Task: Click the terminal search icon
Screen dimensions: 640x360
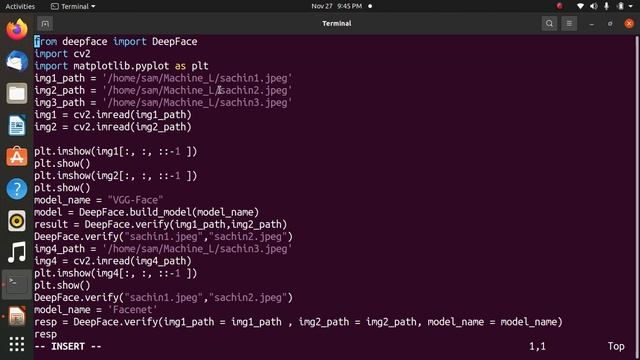Action: click(549, 24)
